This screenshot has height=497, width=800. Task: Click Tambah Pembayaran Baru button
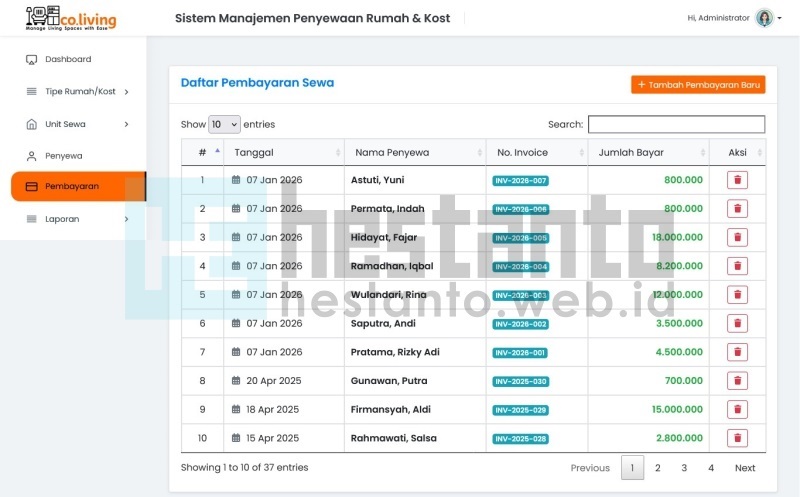pos(698,85)
